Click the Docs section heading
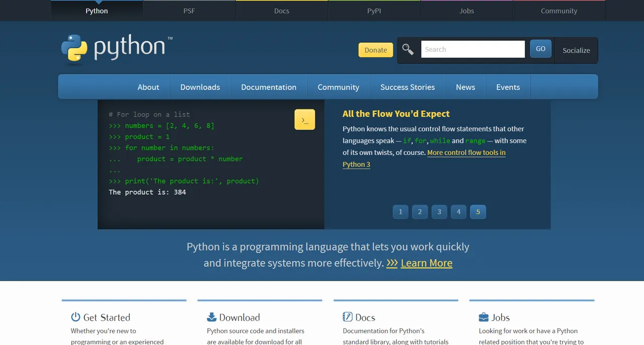The height and width of the screenshot is (345, 644). coord(365,317)
